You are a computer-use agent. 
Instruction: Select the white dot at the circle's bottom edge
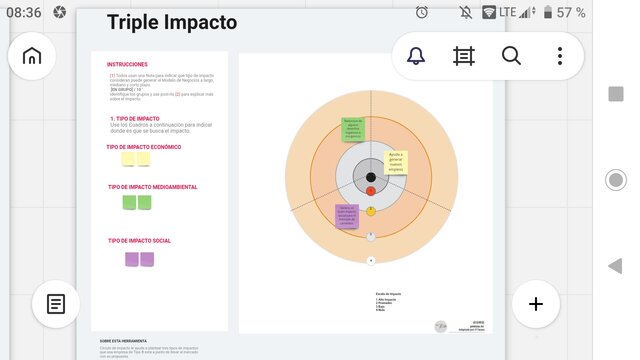(371, 260)
